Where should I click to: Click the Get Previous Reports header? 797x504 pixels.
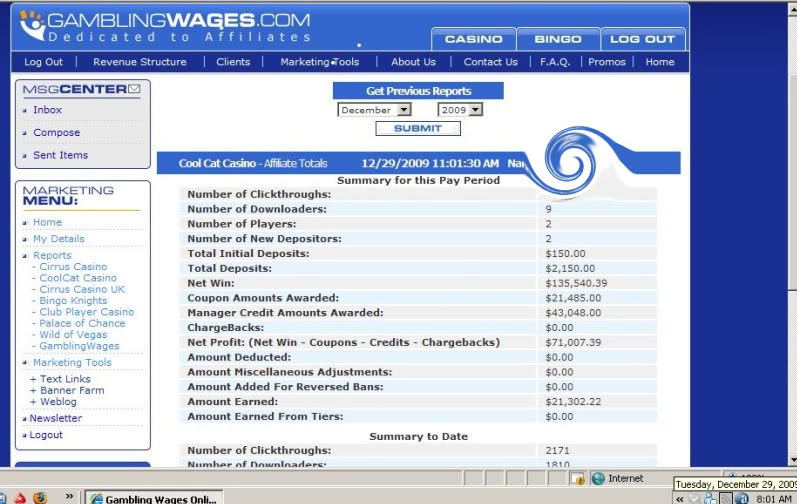(x=418, y=91)
